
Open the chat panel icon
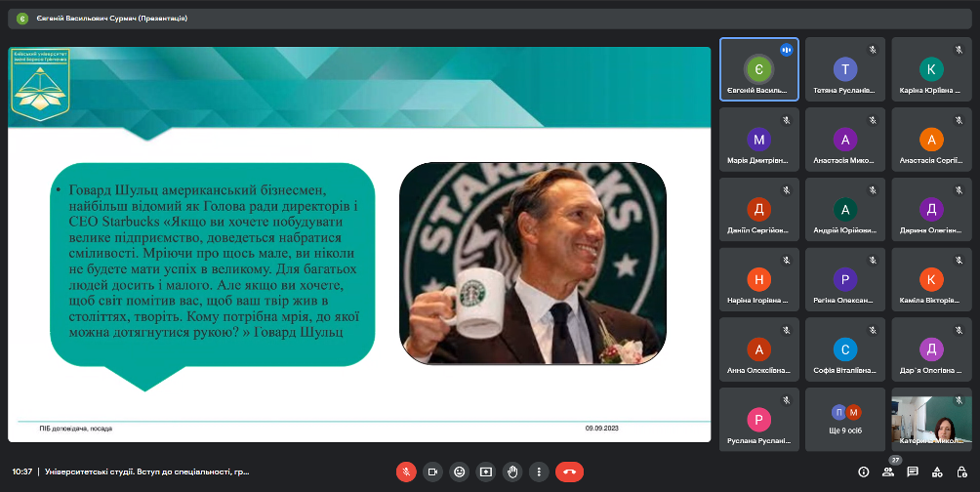click(913, 471)
